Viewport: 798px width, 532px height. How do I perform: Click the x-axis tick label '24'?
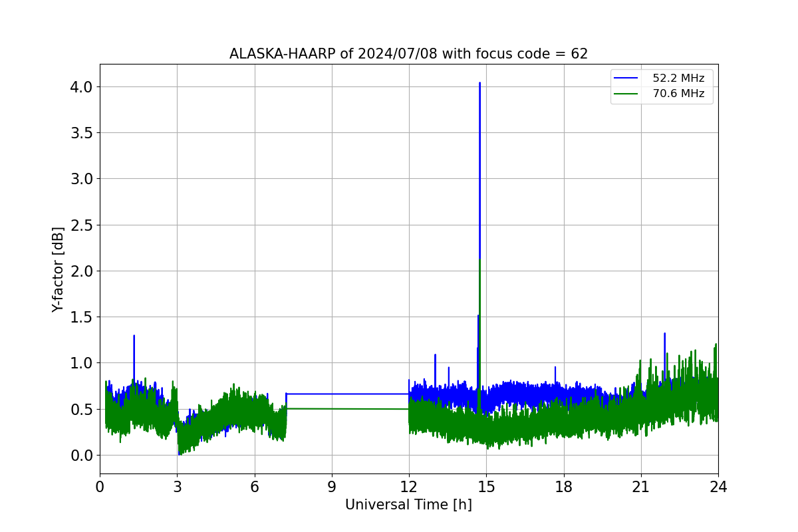point(718,487)
